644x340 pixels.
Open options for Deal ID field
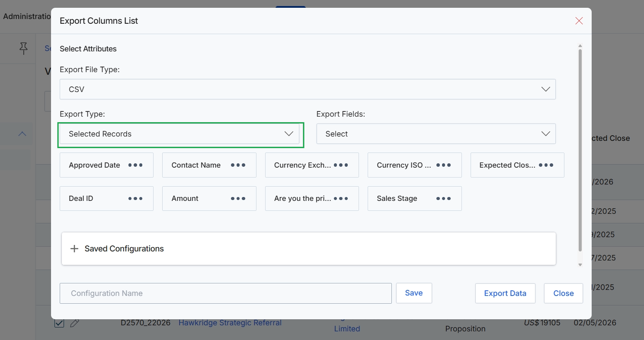(x=135, y=198)
